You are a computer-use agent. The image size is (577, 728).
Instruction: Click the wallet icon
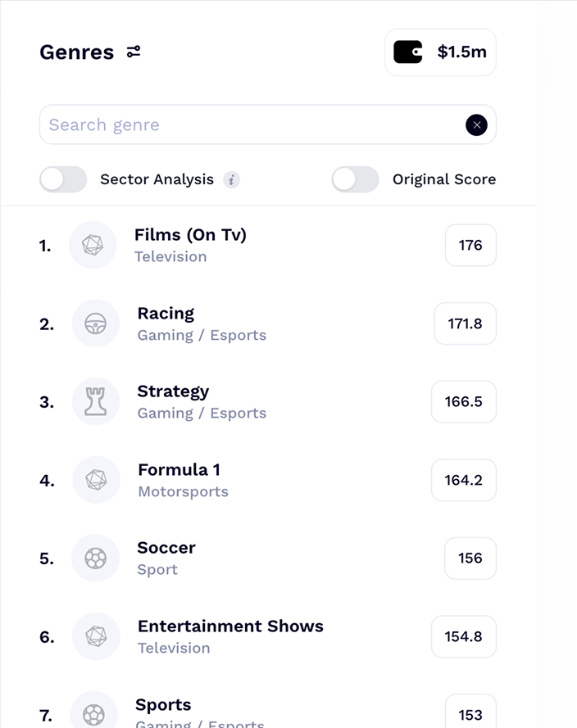[408, 52]
